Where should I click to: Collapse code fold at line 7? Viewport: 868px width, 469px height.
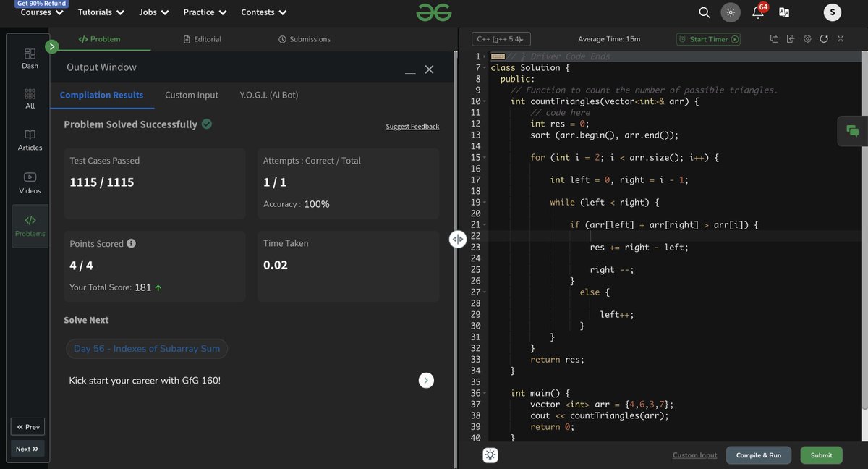[485, 68]
